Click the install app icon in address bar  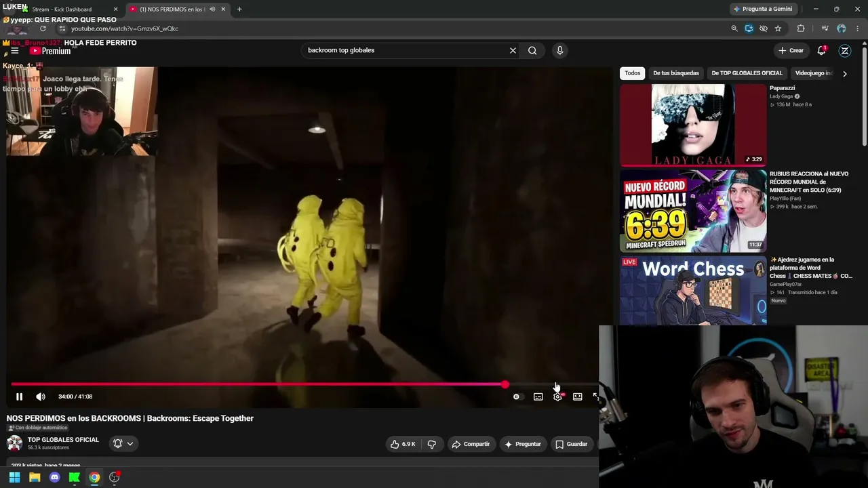click(749, 28)
